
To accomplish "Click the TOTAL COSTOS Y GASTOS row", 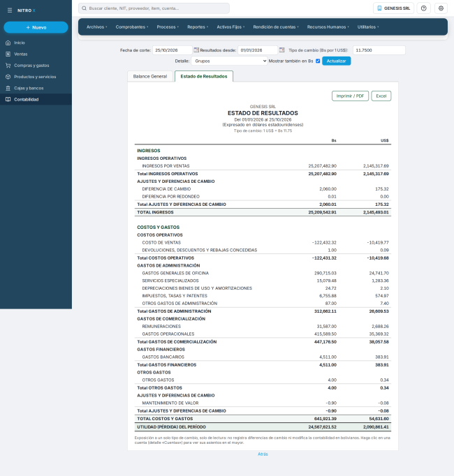I will click(x=263, y=419).
